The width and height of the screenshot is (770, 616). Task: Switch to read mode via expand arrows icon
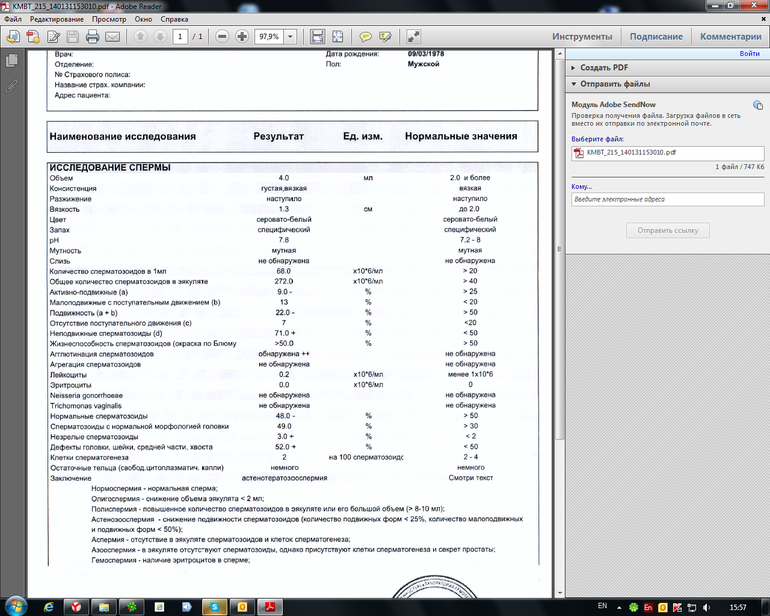click(x=413, y=37)
